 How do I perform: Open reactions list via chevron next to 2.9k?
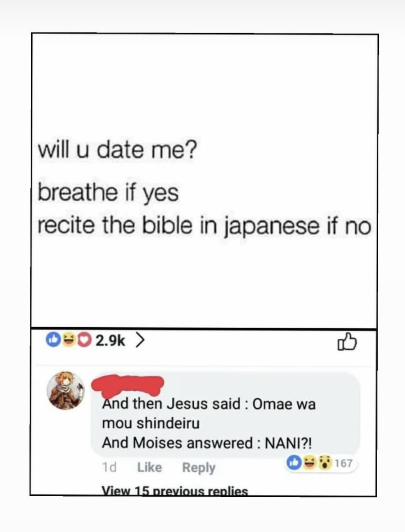click(139, 340)
